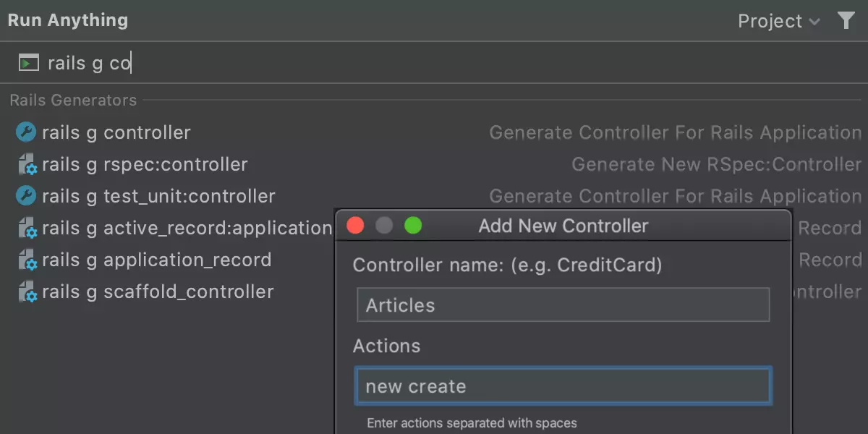This screenshot has width=868, height=434.
Task: Click the icon for application_record row
Action: click(x=27, y=260)
